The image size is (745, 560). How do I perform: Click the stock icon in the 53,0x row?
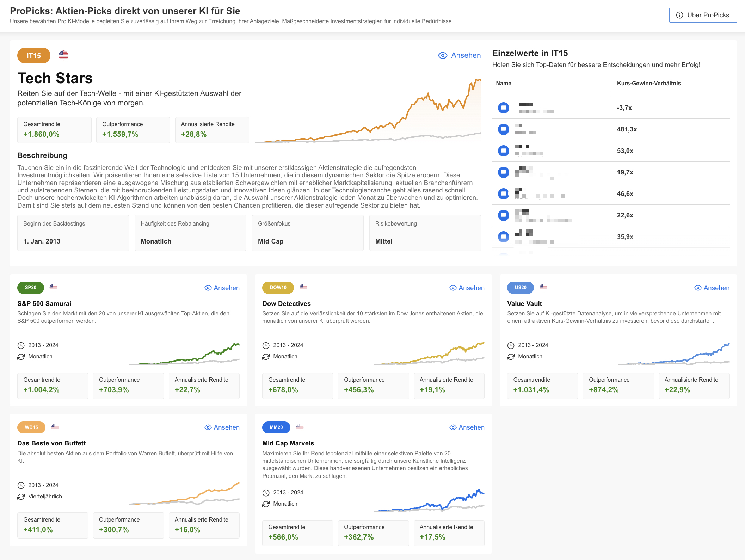504,151
